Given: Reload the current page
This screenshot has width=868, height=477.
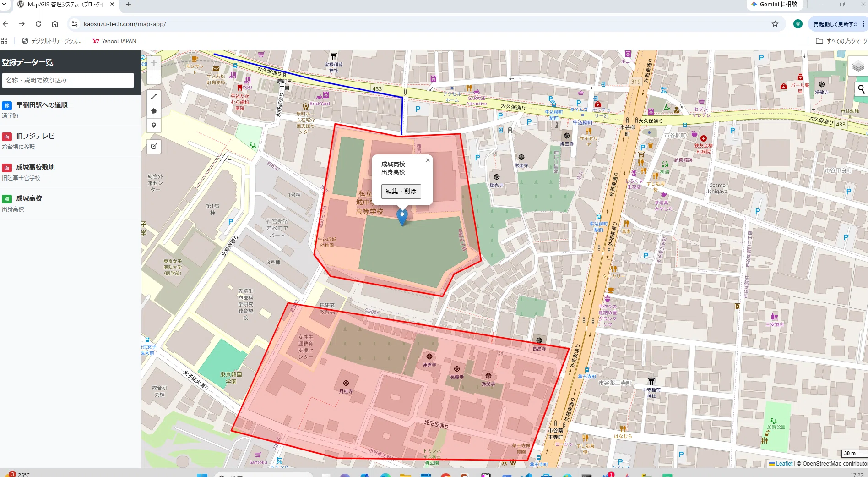Looking at the screenshot, I should tap(38, 24).
